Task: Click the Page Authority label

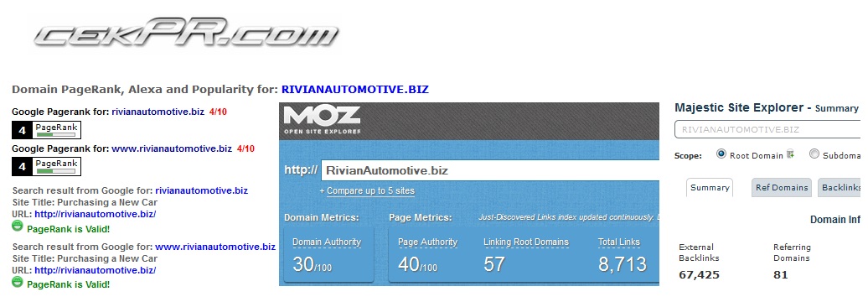Action: [x=428, y=242]
